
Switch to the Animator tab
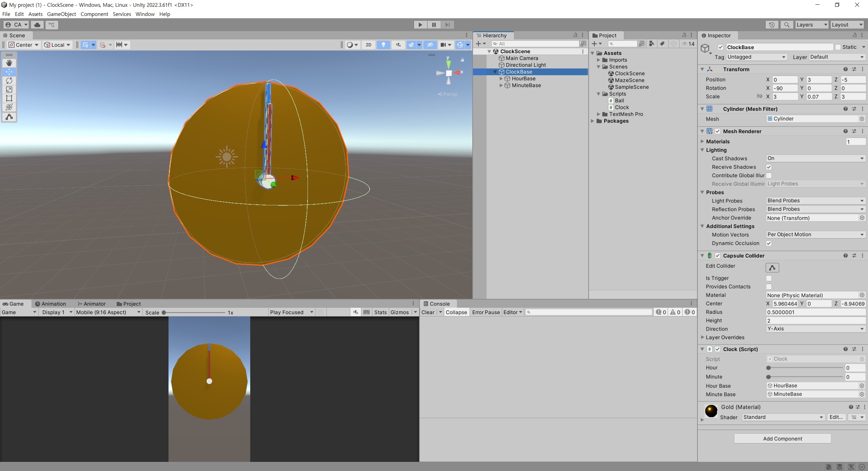92,304
